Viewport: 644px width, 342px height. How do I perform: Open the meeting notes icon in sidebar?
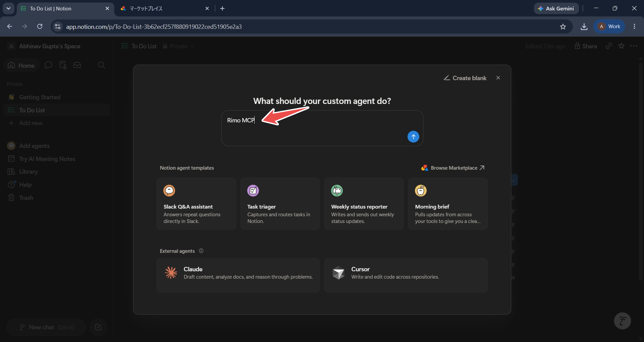point(63,65)
